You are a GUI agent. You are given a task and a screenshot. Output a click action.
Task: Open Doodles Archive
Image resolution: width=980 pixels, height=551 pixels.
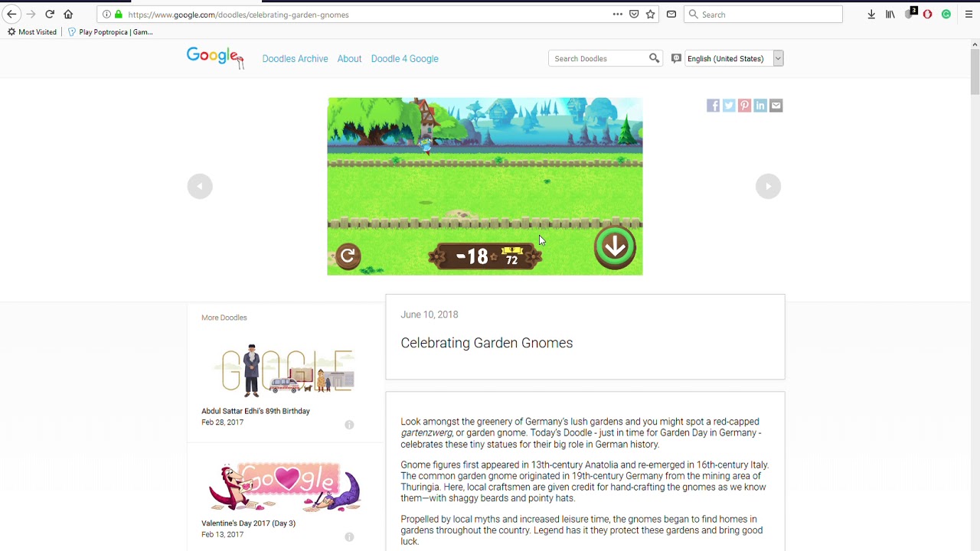295,59
